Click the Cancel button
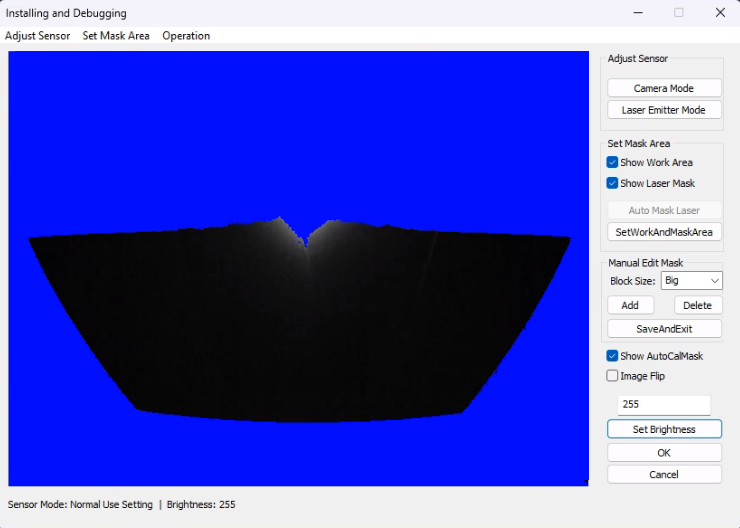The width and height of the screenshot is (740, 528). point(664,475)
